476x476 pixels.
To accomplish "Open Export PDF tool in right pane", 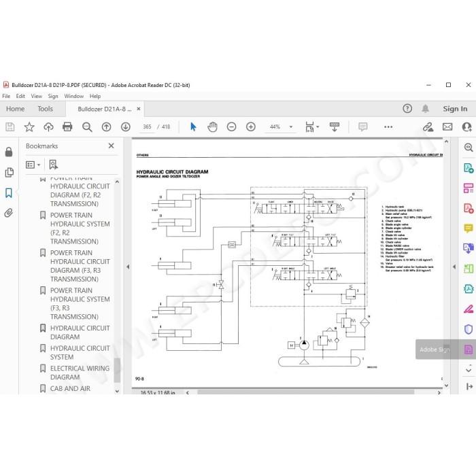I will (469, 168).
